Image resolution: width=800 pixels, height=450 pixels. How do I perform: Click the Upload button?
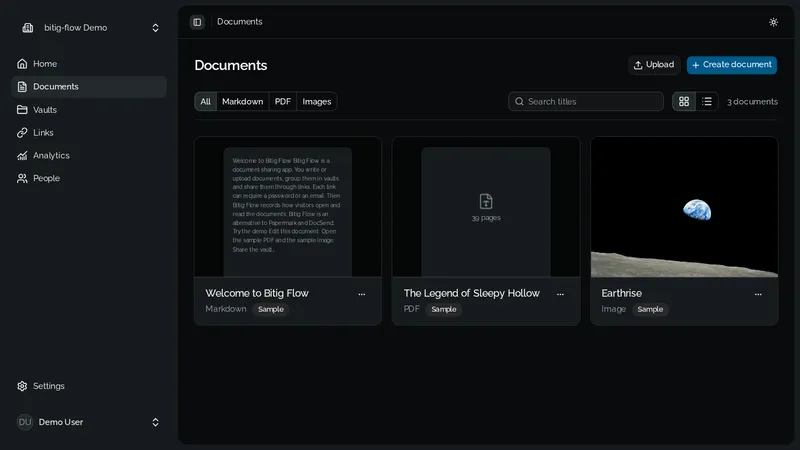(654, 65)
